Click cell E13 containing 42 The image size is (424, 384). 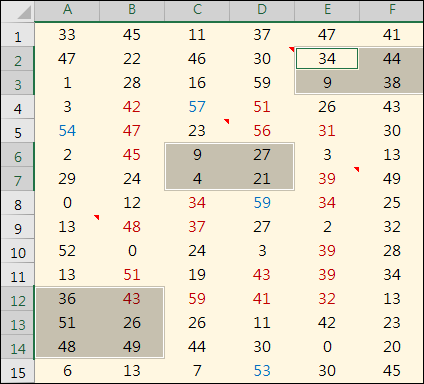327,323
